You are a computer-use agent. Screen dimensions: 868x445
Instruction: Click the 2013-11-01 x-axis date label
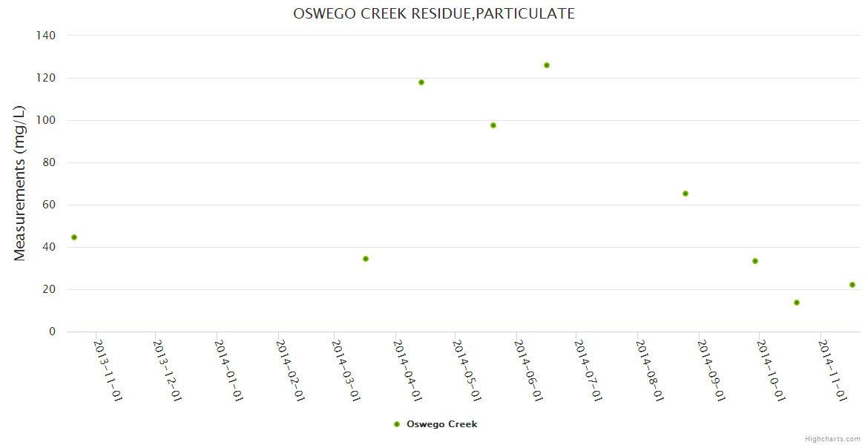108,370
